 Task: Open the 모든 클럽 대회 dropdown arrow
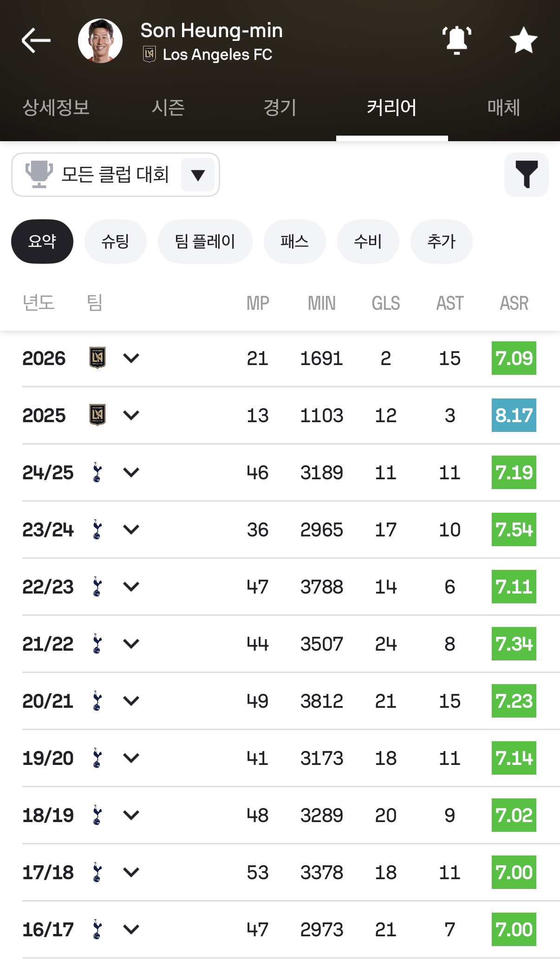[198, 175]
